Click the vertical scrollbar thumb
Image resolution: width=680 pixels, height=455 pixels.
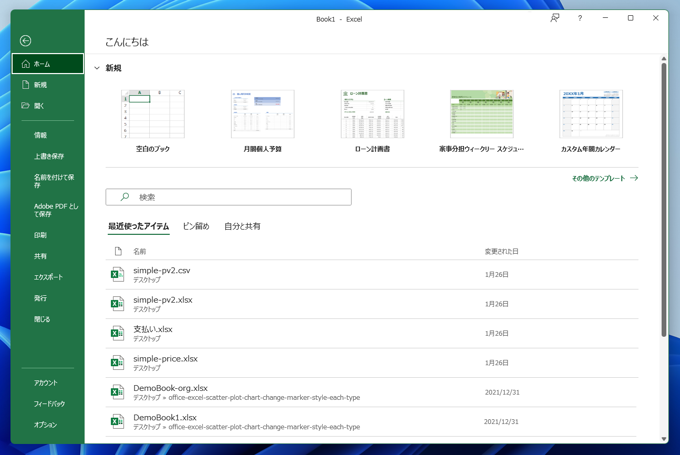tap(664, 200)
